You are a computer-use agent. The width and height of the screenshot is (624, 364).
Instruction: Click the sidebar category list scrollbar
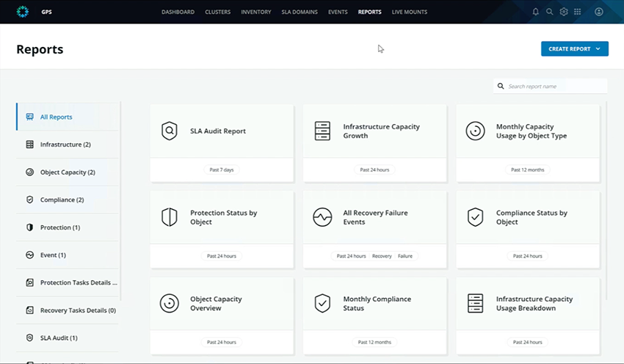(x=120, y=201)
